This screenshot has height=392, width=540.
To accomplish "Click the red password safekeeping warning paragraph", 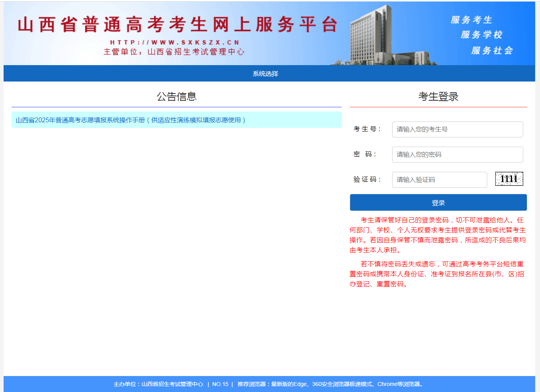I will [438, 235].
